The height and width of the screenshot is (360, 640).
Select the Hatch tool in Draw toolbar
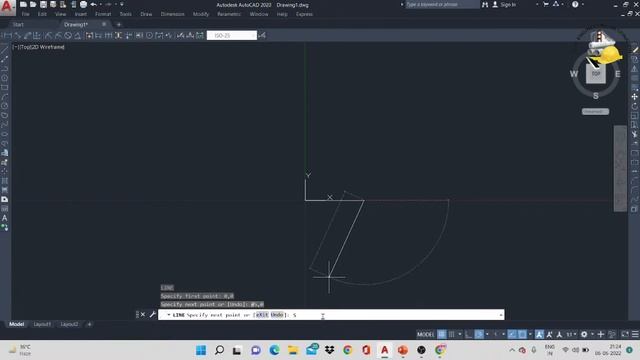4,180
